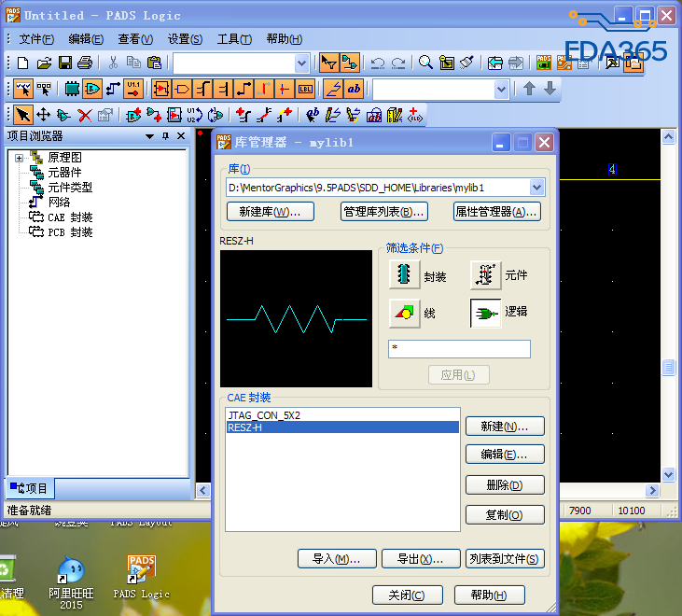
Task: Select JTAG_CON_5X2 in CAE list
Action: pos(342,415)
